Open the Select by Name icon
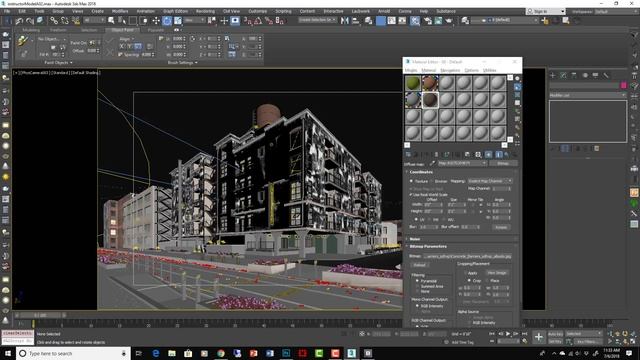The width and height of the screenshot is (640, 360). click(122, 20)
